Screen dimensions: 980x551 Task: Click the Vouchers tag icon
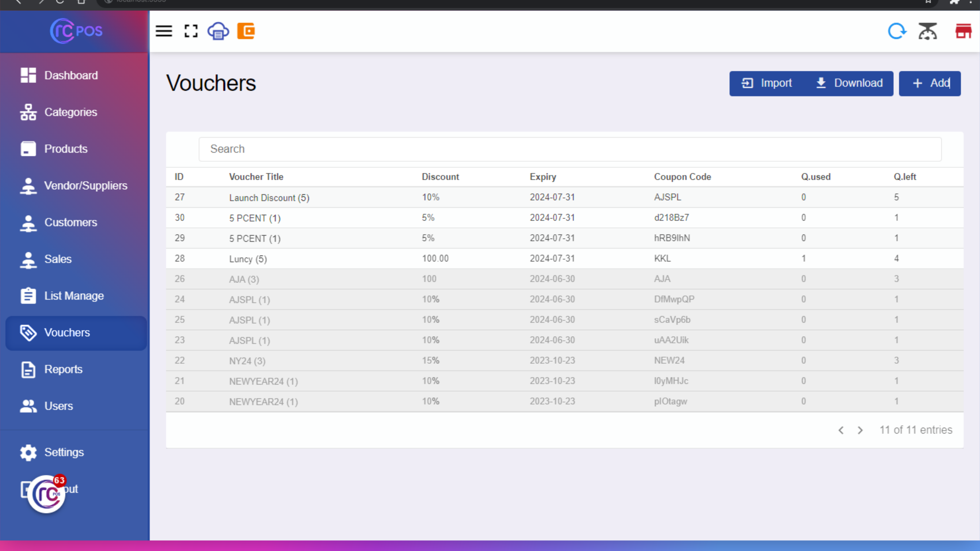click(29, 333)
